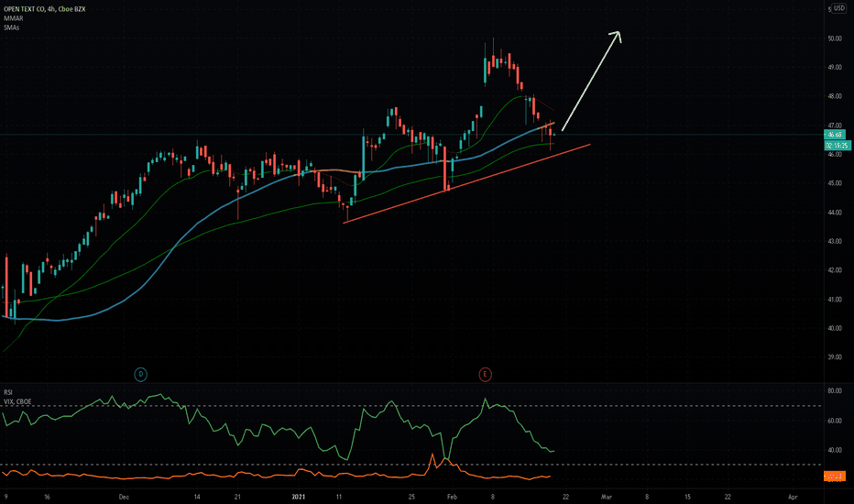Screen dimensions: 854x504
Task: Click the 39.00 price axis label
Action: coord(835,357)
